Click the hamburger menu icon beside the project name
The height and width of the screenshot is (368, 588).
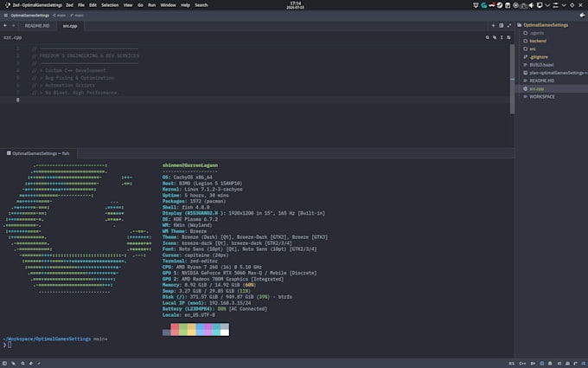(x=6, y=16)
